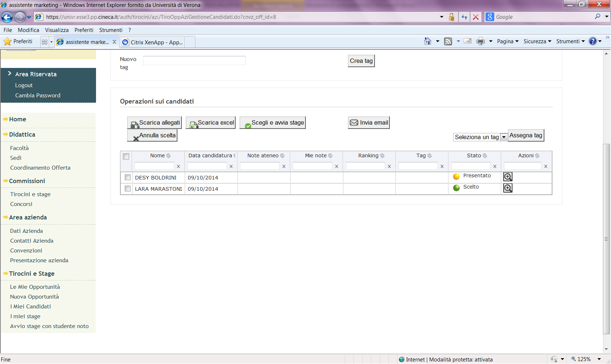The height and width of the screenshot is (364, 611).
Task: Expand the Sicurezza toolbar menu
Action: point(537,41)
